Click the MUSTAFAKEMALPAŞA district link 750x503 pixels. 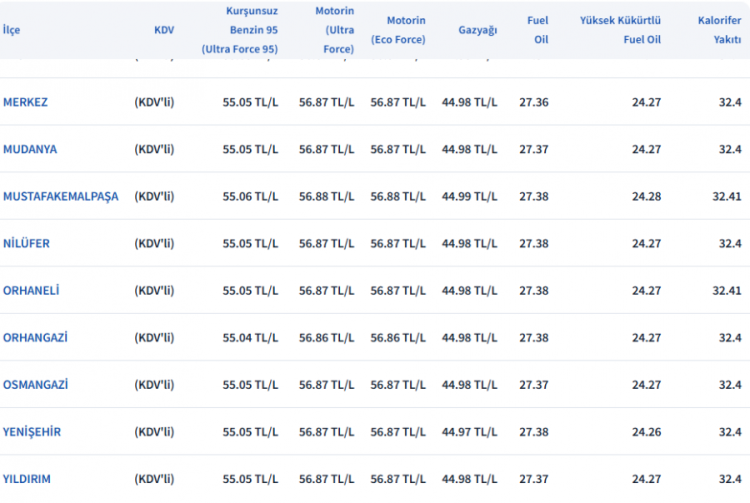[61, 196]
